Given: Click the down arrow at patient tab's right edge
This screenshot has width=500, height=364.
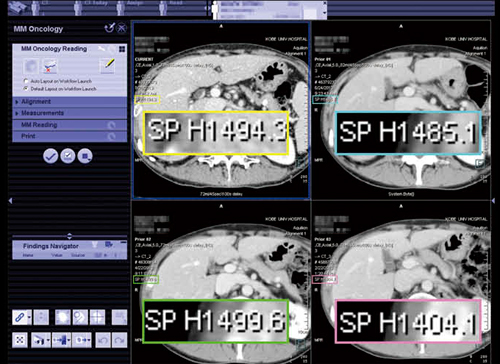Looking at the screenshot, I should pos(325,13).
